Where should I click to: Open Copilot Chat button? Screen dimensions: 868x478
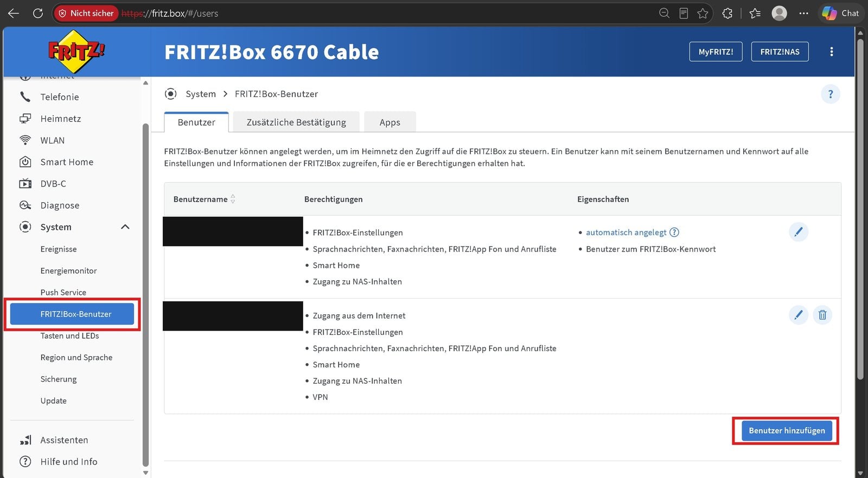tap(840, 13)
